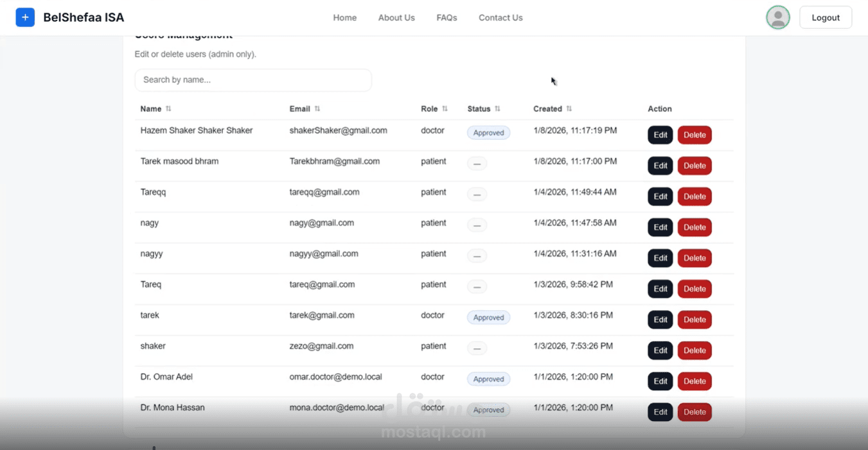Image resolution: width=868 pixels, height=450 pixels.
Task: Click the BelShefaa blue plus logo icon
Action: (25, 17)
